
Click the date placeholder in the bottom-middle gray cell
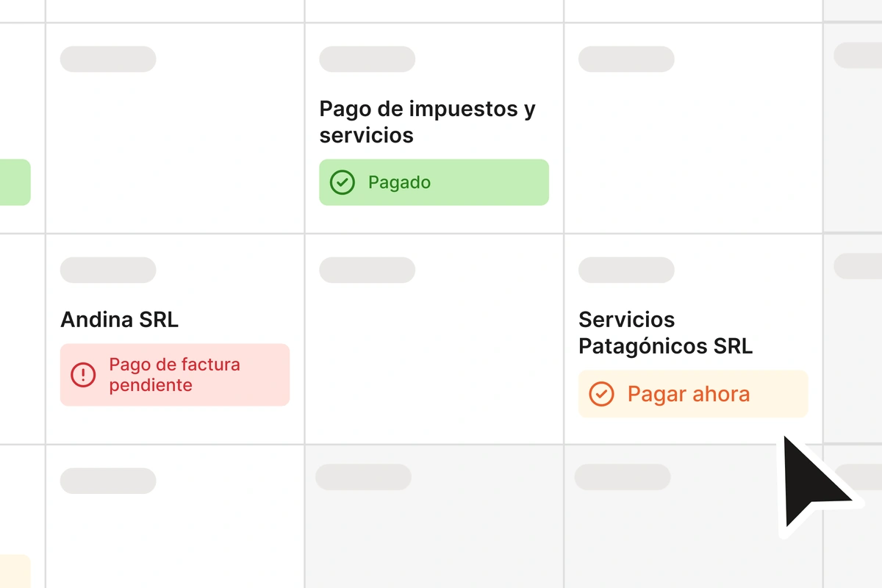point(363,477)
